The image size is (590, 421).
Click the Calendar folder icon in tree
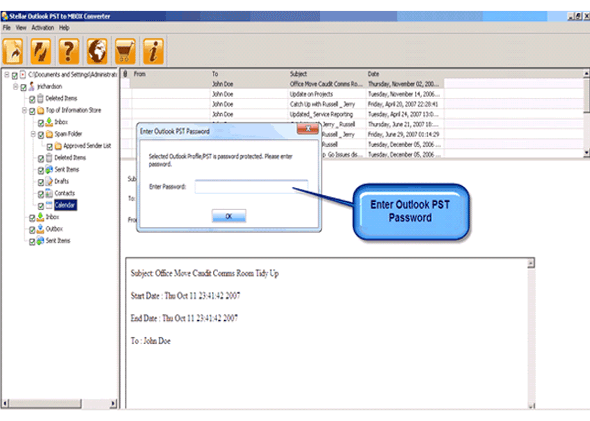tap(49, 205)
